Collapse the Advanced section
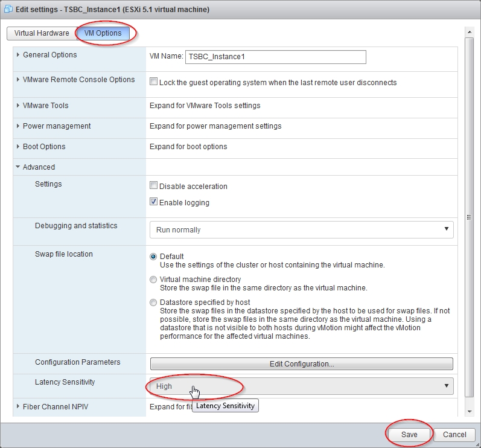Screen dimensions: 481x448 [38, 167]
